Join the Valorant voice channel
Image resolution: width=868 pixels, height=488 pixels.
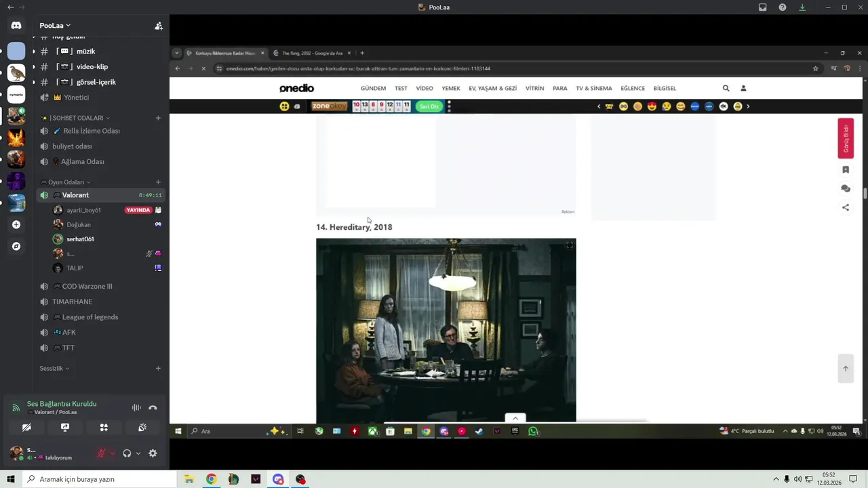point(101,195)
